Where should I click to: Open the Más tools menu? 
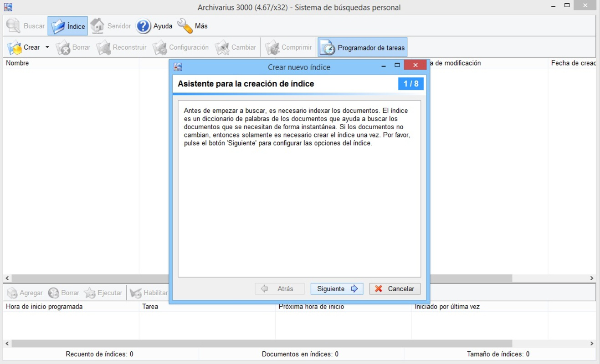(x=192, y=26)
